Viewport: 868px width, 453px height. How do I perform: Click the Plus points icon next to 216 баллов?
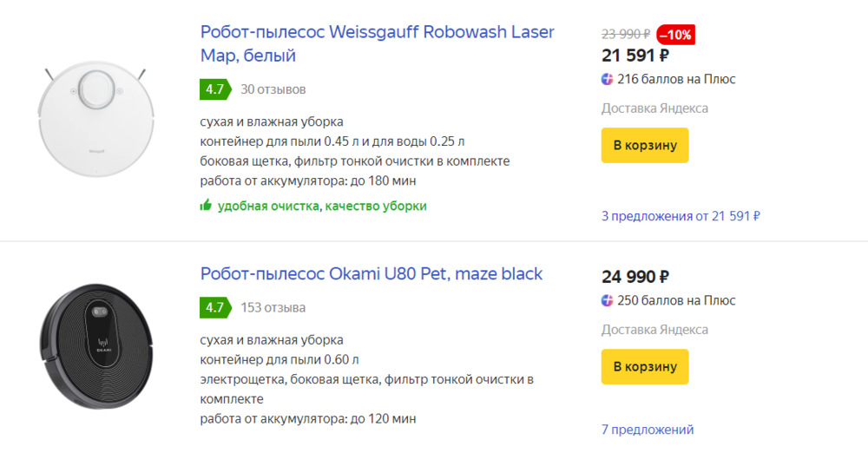pos(608,79)
